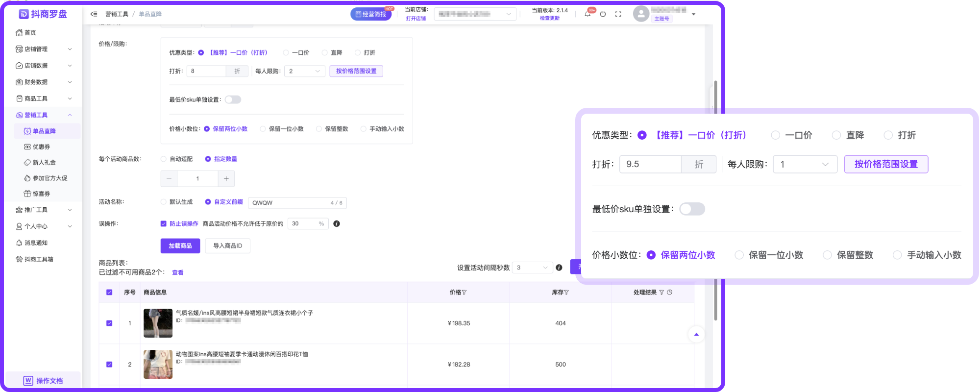Screen dimensions: 980x392
Task: Click the scroll-to-top arrow button
Action: coord(696,335)
